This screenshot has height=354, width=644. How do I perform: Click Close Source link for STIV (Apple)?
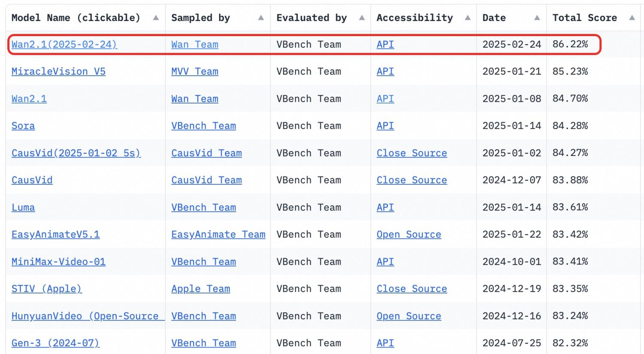tap(412, 289)
